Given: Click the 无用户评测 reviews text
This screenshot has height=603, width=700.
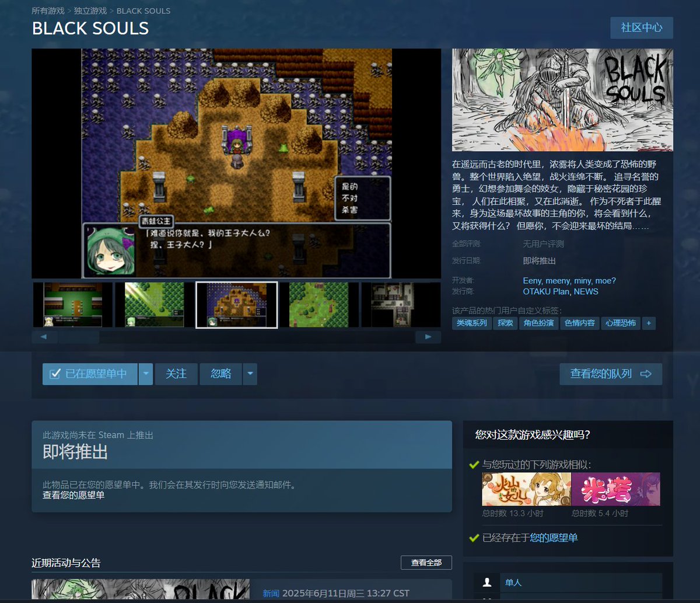Looking at the screenshot, I should coord(543,244).
